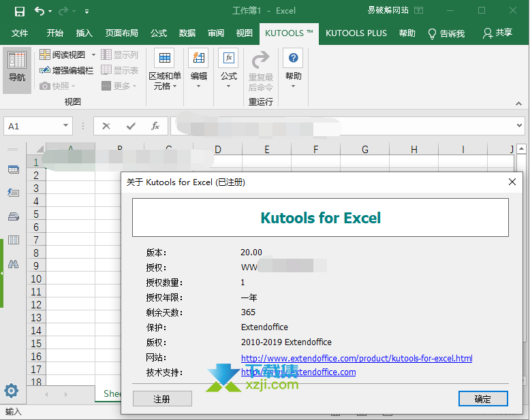
Task: Expand the formula bar with right chevron
Action: (x=519, y=126)
